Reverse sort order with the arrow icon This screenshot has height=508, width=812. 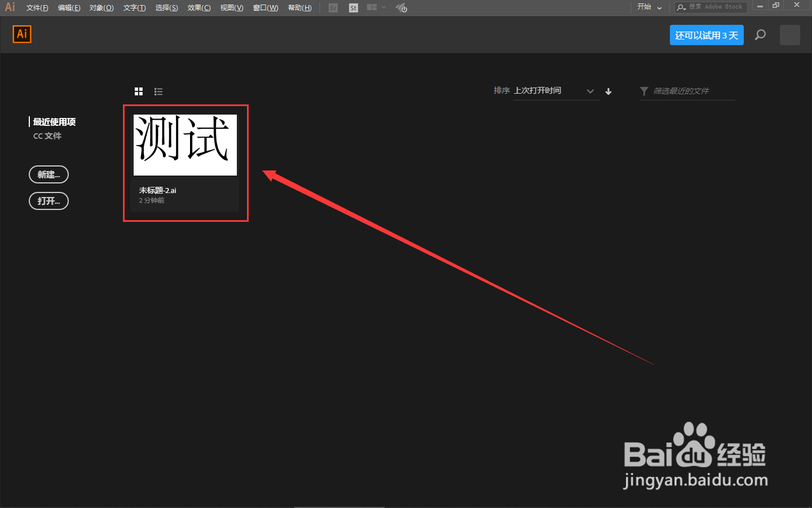[x=608, y=91]
